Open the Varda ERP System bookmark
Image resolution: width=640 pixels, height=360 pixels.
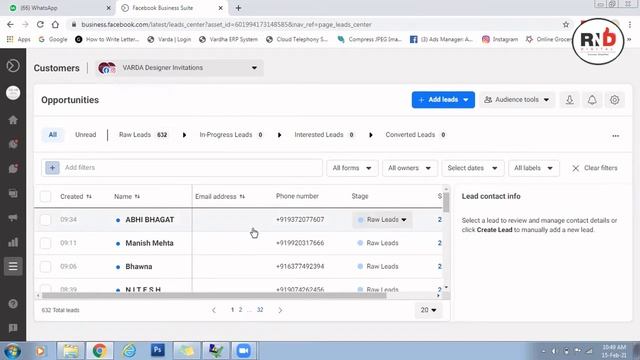pos(229,39)
